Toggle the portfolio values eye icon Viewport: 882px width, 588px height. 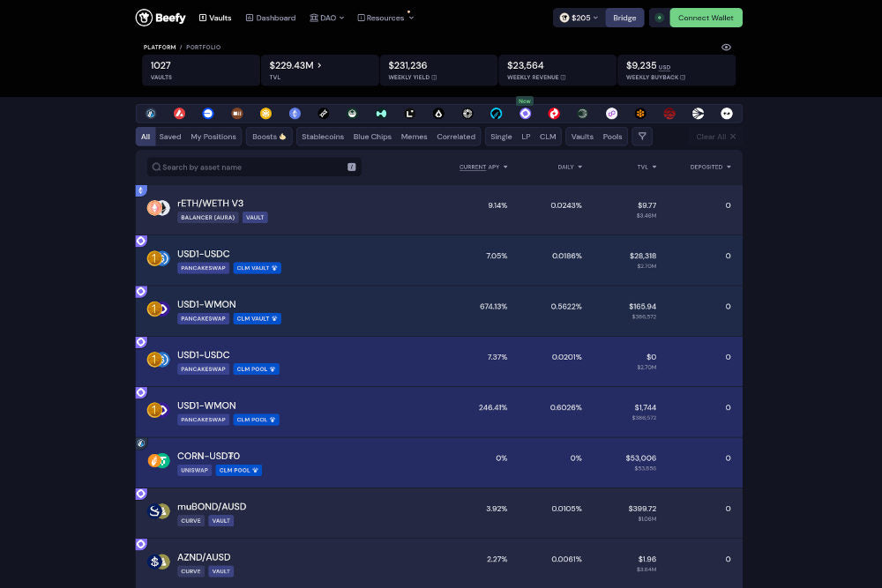[x=727, y=47]
